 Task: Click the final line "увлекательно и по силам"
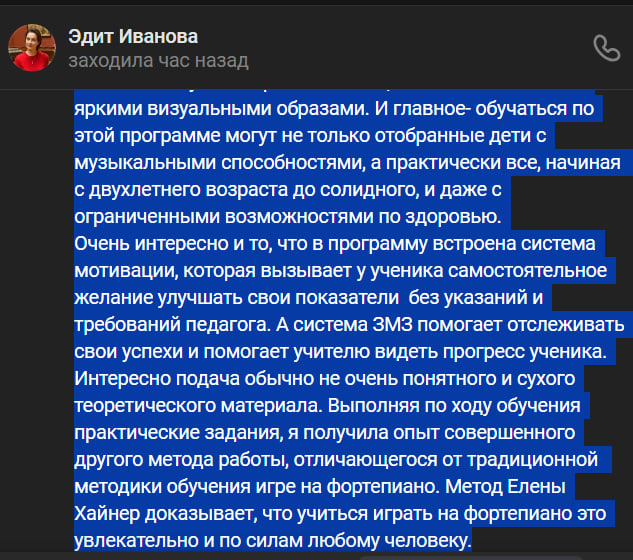tap(273, 541)
